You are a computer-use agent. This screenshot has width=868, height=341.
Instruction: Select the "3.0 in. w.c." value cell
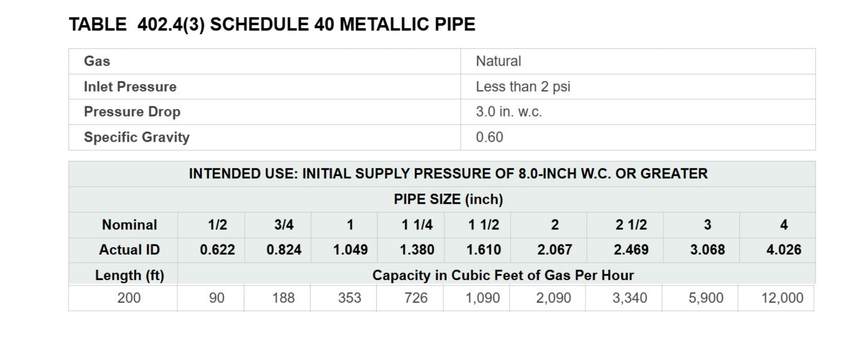[x=509, y=112]
